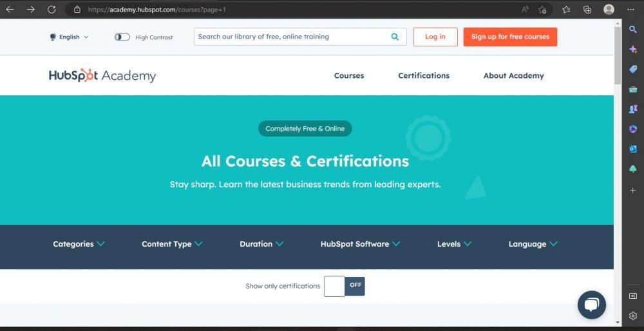Add this page to favorites
The width and height of the screenshot is (644, 331).
(x=542, y=10)
